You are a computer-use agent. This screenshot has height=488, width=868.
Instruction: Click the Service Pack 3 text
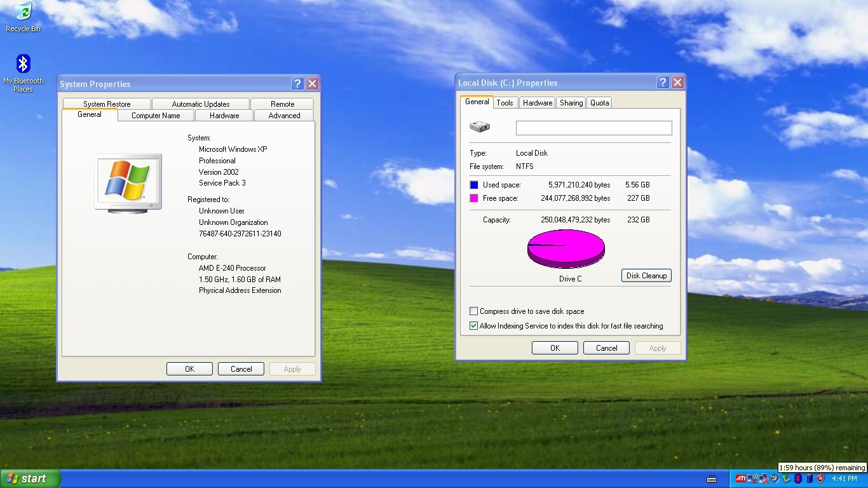pyautogui.click(x=222, y=183)
